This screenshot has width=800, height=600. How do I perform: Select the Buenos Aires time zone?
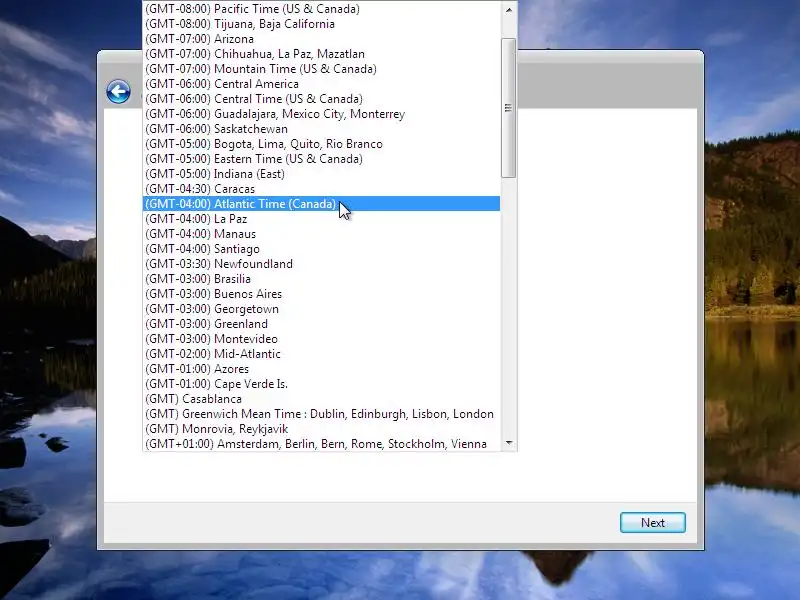321,294
